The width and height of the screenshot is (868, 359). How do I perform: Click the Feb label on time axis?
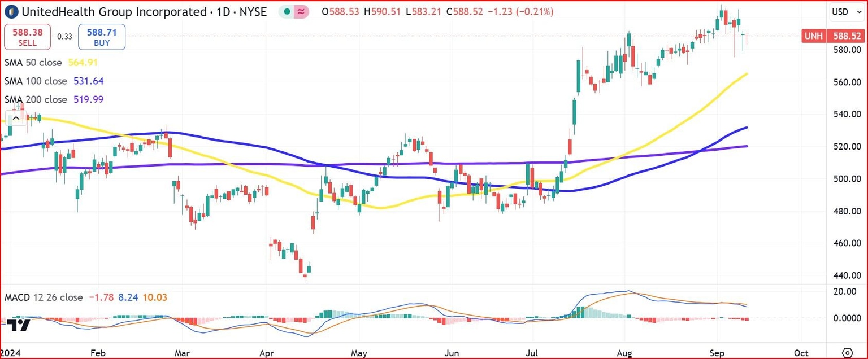tap(98, 353)
